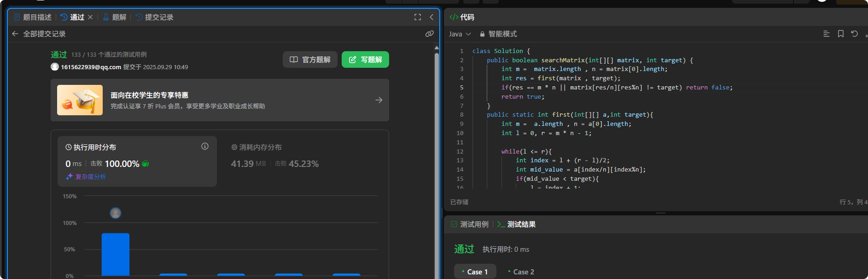
Task: Select the 通过 submission tab
Action: click(x=72, y=17)
